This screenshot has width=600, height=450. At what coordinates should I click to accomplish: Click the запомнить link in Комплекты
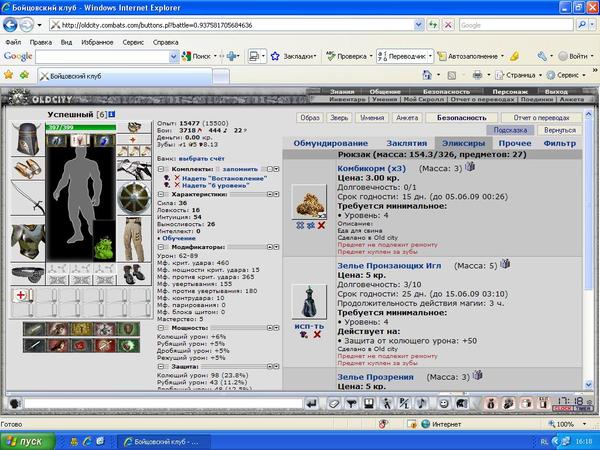tap(240, 169)
